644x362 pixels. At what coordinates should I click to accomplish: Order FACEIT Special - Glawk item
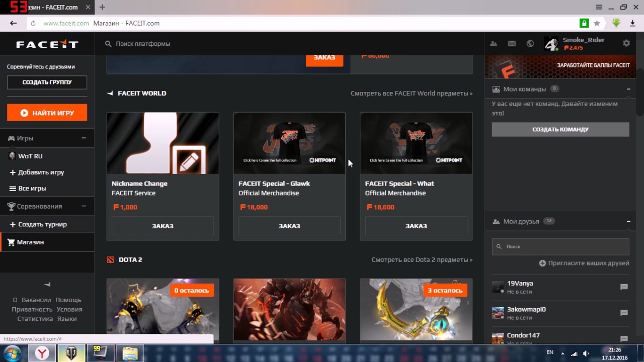pyautogui.click(x=289, y=226)
